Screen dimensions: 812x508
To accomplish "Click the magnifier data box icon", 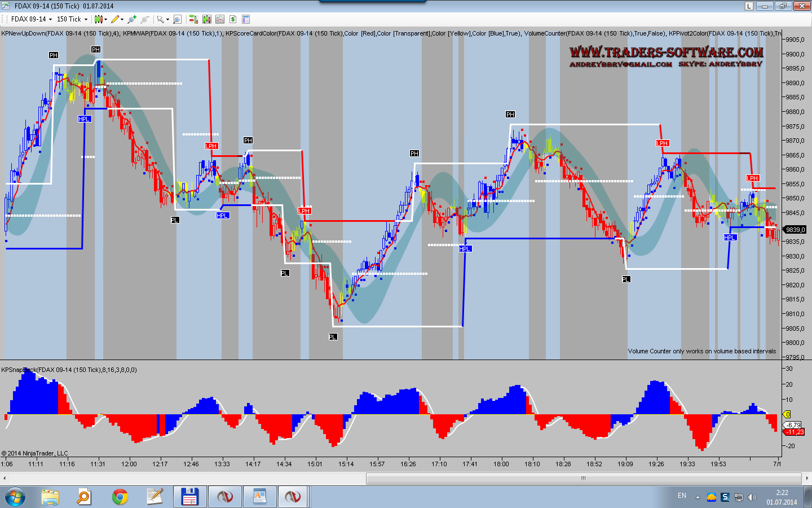I will pos(177,19).
